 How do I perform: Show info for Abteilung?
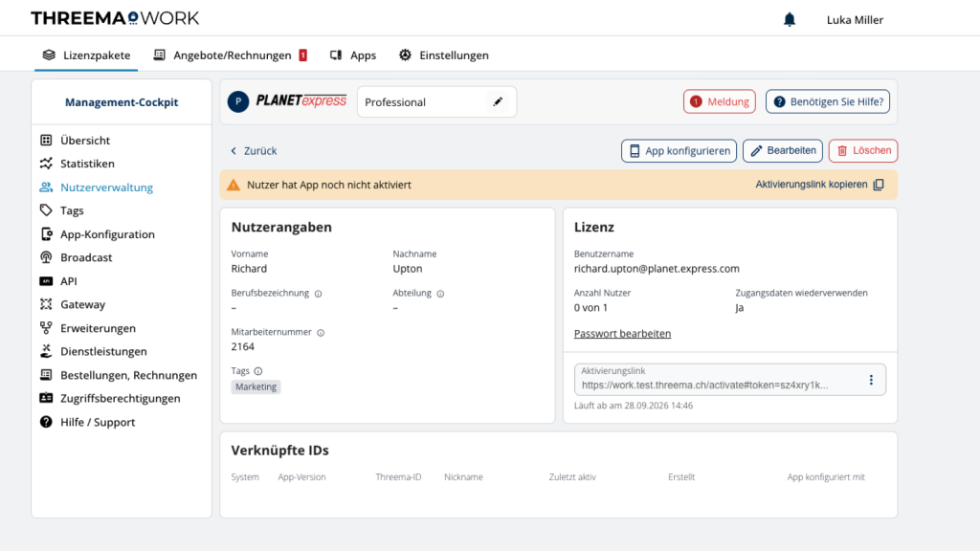(x=440, y=294)
